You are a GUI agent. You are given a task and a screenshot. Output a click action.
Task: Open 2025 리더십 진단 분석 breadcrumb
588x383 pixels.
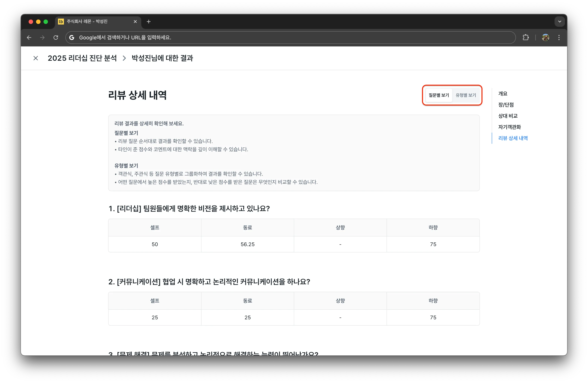[82, 58]
